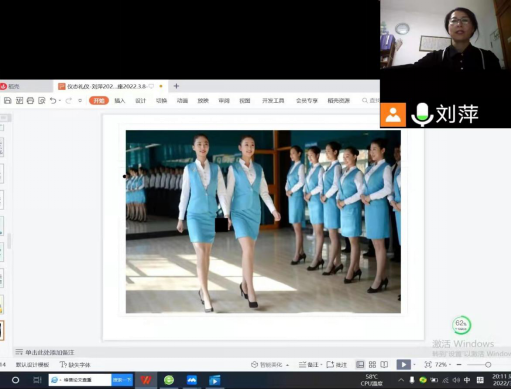Click the Save icon in quick toolbar
511x389 pixels.
[7, 100]
